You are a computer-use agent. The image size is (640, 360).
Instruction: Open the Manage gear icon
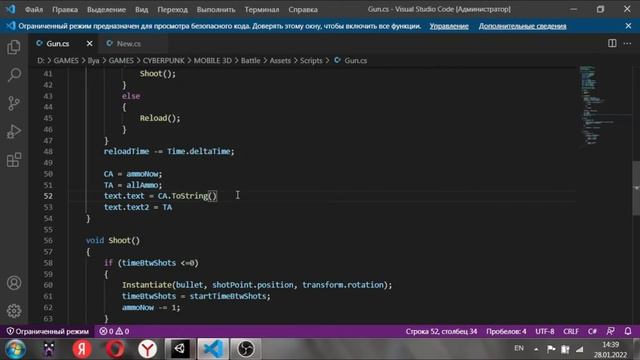pyautogui.click(x=14, y=311)
